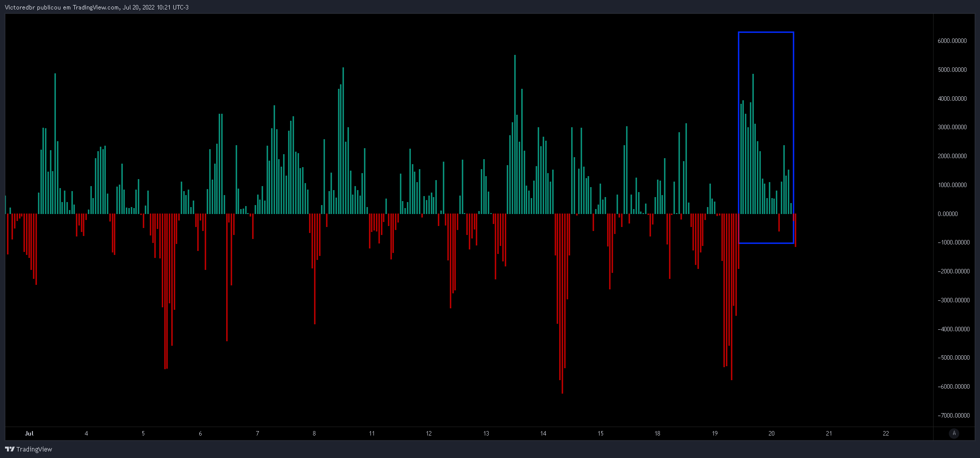
Task: Click the header text 'Victoredbr publicou em TradingView.com'
Action: tap(62, 7)
